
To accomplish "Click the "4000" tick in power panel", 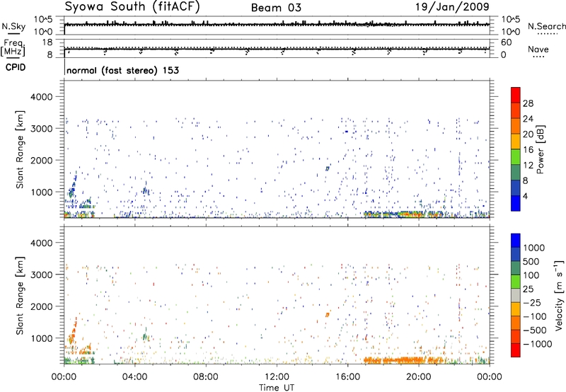I will (x=41, y=97).
